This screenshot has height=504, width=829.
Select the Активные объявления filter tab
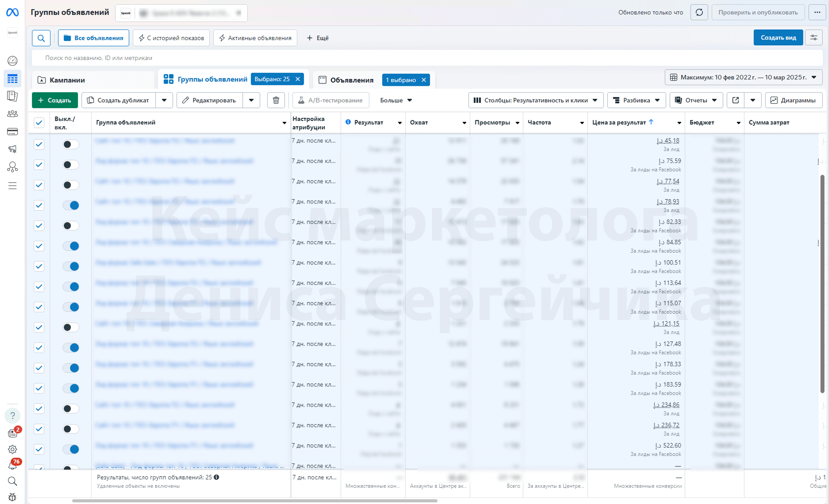255,38
